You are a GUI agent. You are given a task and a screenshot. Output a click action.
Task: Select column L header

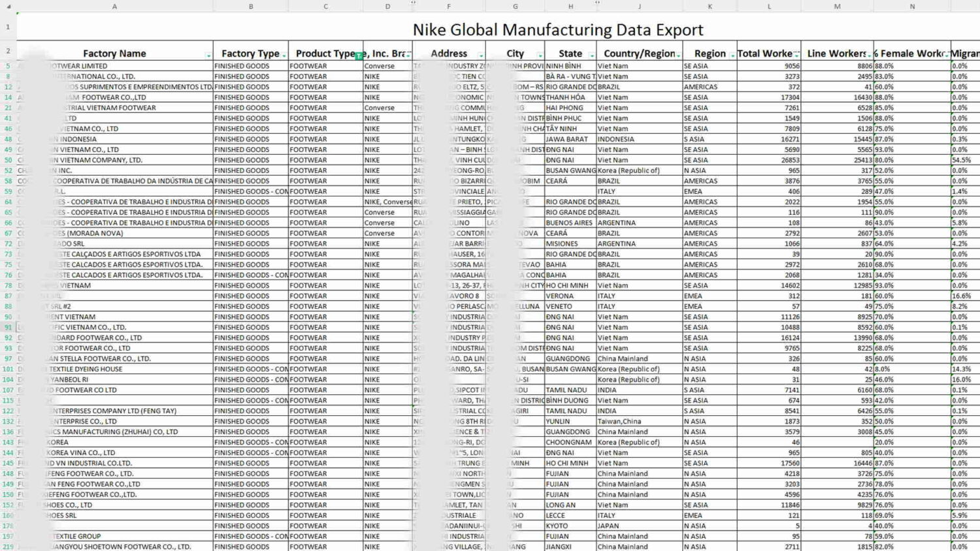[x=769, y=7]
